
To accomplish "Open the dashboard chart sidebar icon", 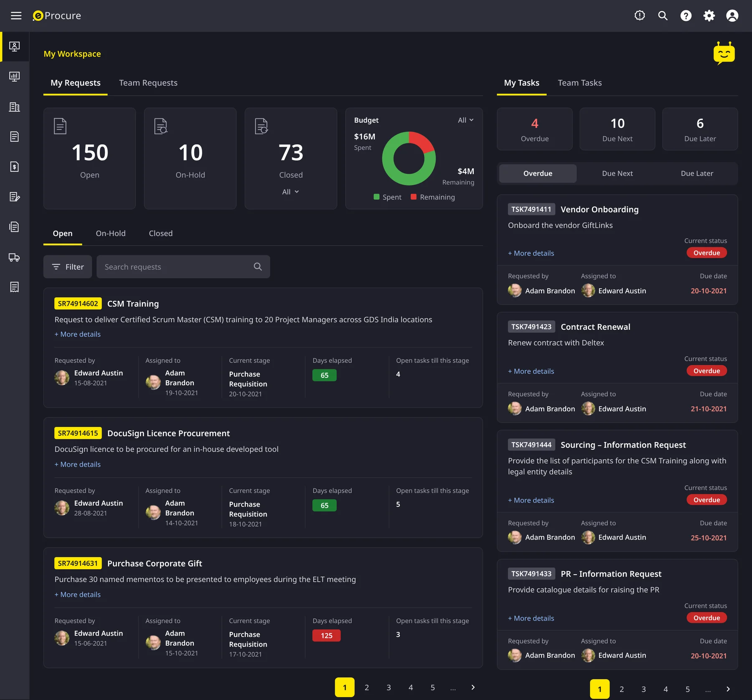I will coord(15,76).
